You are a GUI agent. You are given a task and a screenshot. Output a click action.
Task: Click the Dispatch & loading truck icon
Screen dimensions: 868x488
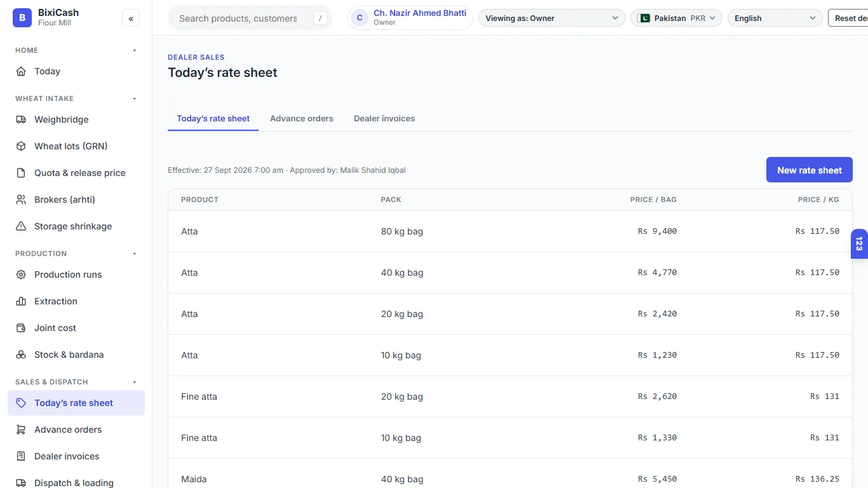pyautogui.click(x=21, y=483)
